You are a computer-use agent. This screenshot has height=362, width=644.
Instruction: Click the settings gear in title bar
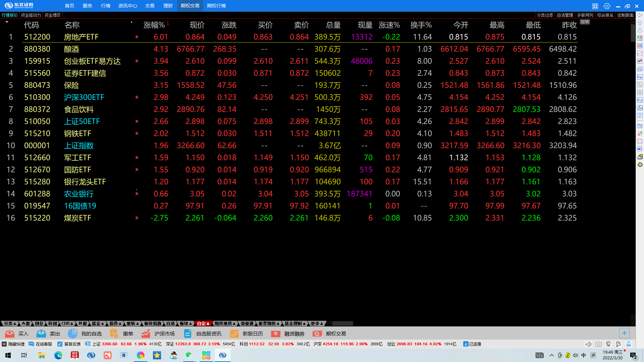pos(607,6)
